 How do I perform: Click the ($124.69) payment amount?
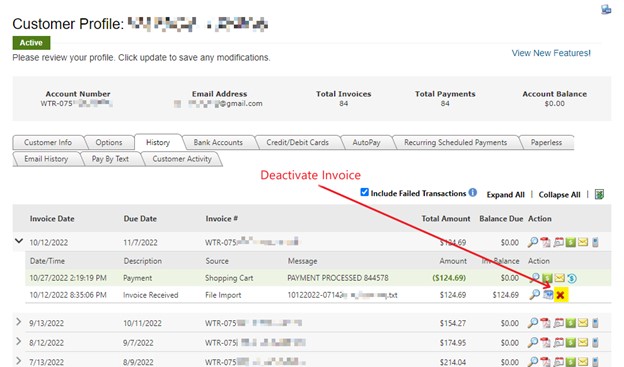pyautogui.click(x=449, y=278)
